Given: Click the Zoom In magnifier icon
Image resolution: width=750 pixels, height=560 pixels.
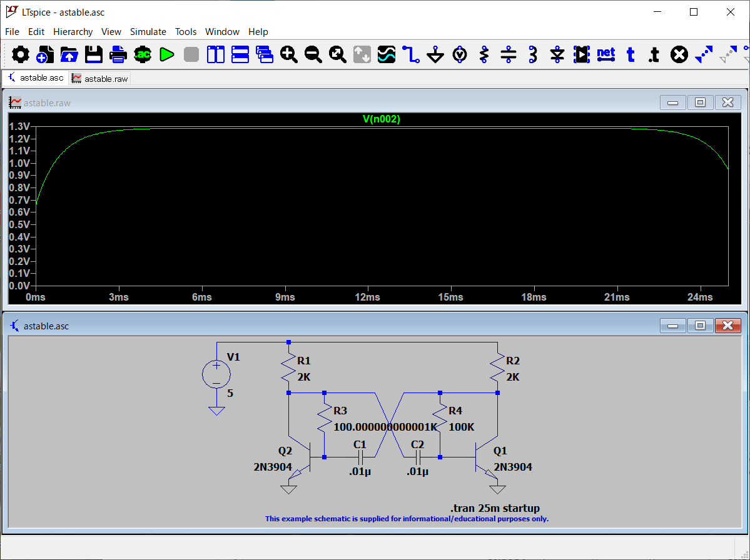Looking at the screenshot, I should tap(288, 55).
